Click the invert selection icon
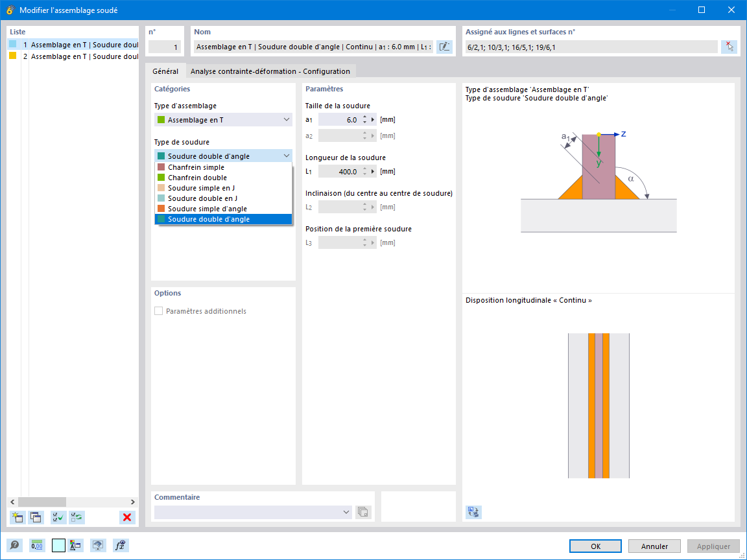This screenshot has height=560, width=747. [x=77, y=517]
